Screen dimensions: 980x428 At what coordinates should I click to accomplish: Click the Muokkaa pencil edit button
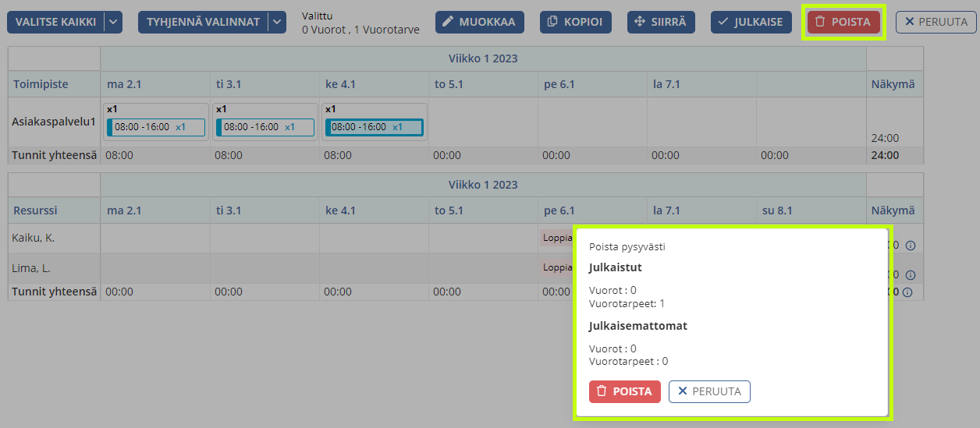tap(479, 22)
